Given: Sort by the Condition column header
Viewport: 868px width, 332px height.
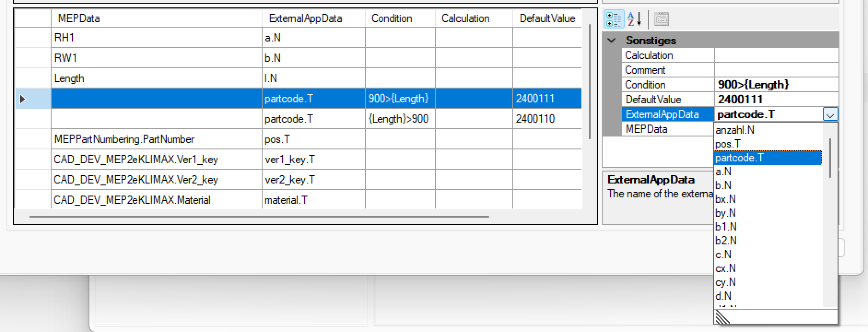Looking at the screenshot, I should click(400, 18).
